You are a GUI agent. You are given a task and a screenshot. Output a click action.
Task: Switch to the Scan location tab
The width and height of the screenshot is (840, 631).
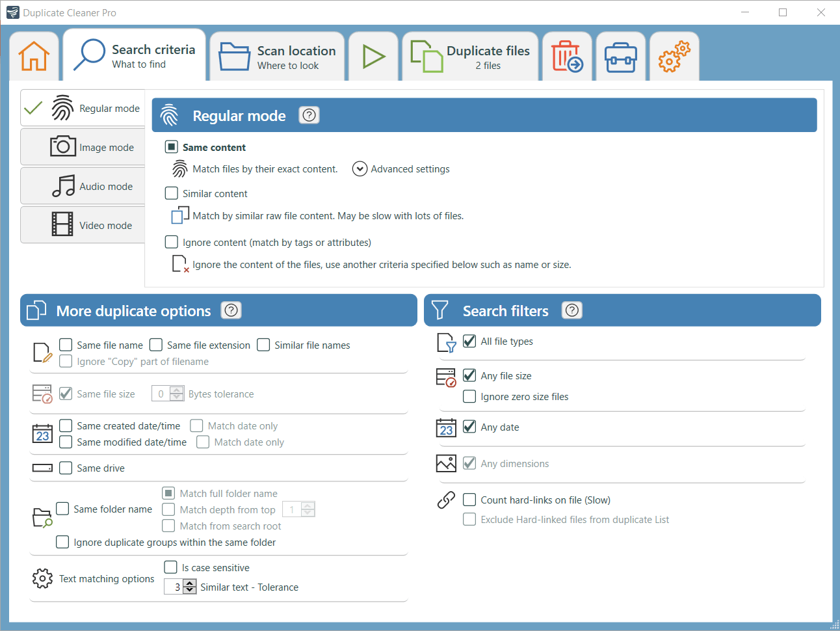point(277,55)
